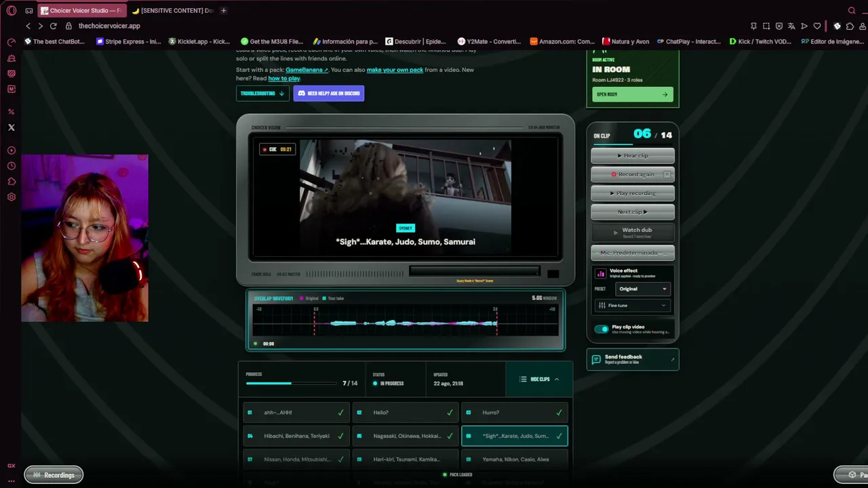The height and width of the screenshot is (488, 868).
Task: Toggle the Play clip video switch
Action: tap(601, 329)
